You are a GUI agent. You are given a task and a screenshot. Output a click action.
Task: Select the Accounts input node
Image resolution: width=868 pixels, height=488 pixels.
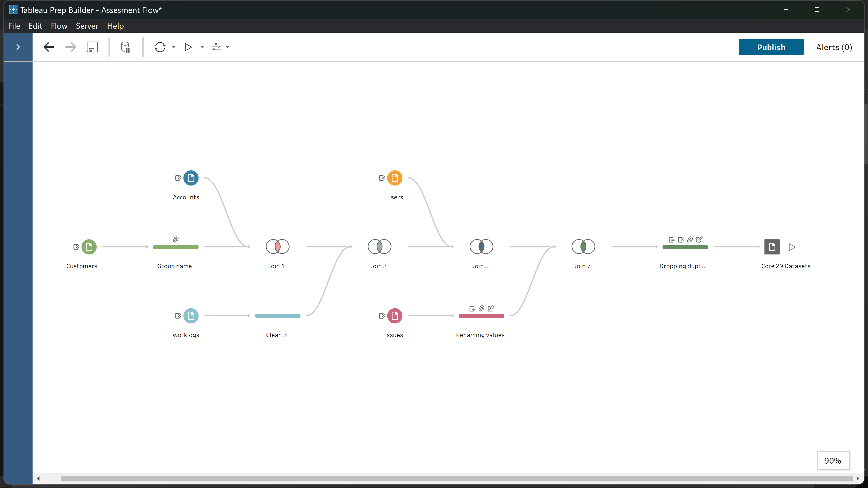[x=191, y=178]
